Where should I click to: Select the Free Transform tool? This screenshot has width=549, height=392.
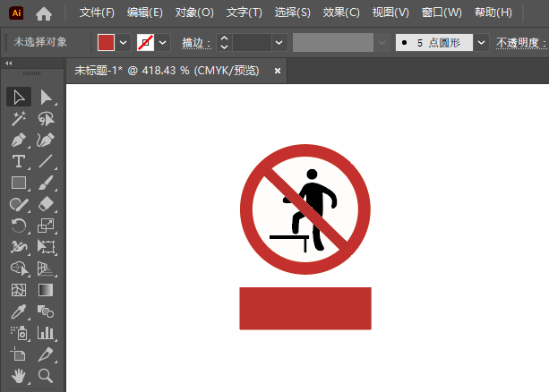pos(46,247)
